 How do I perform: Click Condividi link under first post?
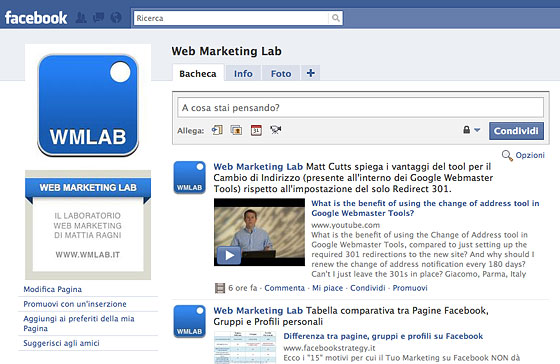[x=368, y=288]
